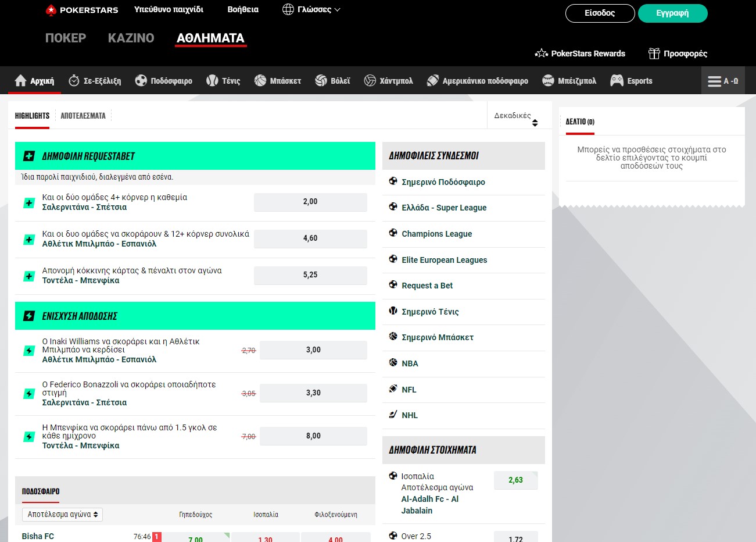Open Σημερινό Μπάσκετ link
The image size is (756, 542).
[438, 337]
